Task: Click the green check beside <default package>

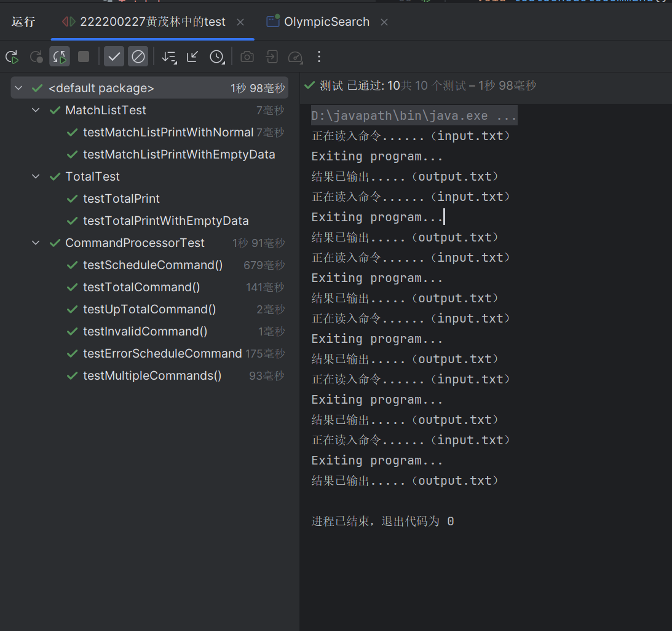Action: [x=38, y=88]
